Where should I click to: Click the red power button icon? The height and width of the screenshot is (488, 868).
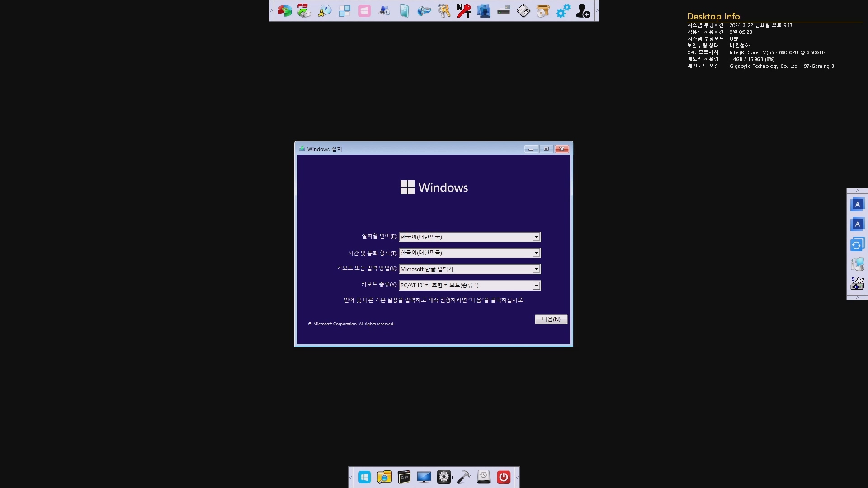coord(503,477)
